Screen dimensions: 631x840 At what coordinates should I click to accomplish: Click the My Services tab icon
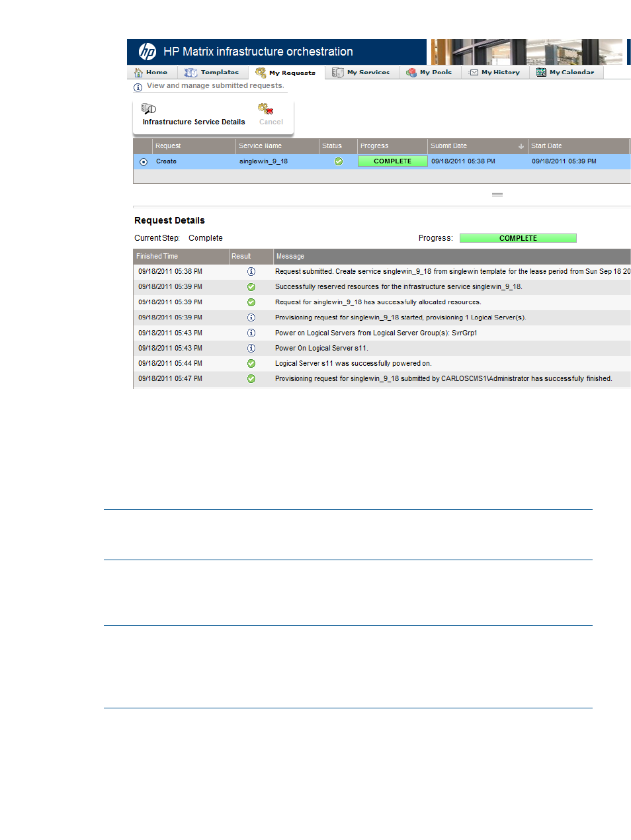[338, 73]
